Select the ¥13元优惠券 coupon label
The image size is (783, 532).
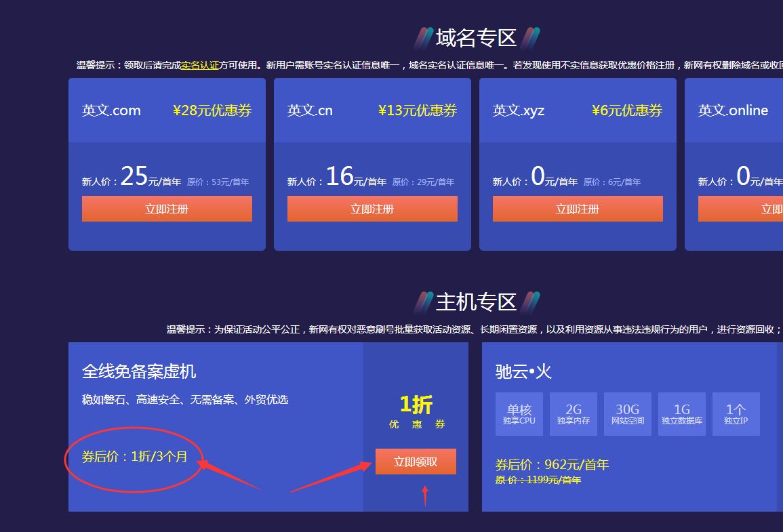tap(418, 110)
